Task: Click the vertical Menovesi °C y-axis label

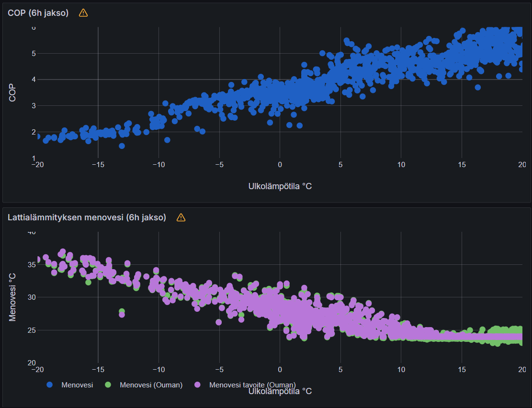Action: click(13, 297)
